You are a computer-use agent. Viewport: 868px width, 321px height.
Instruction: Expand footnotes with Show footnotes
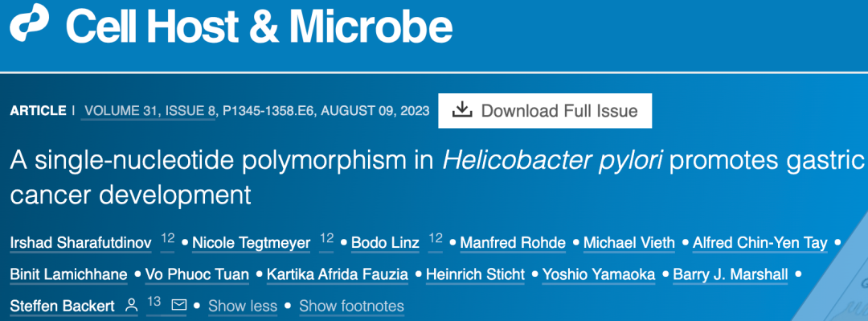(x=351, y=306)
